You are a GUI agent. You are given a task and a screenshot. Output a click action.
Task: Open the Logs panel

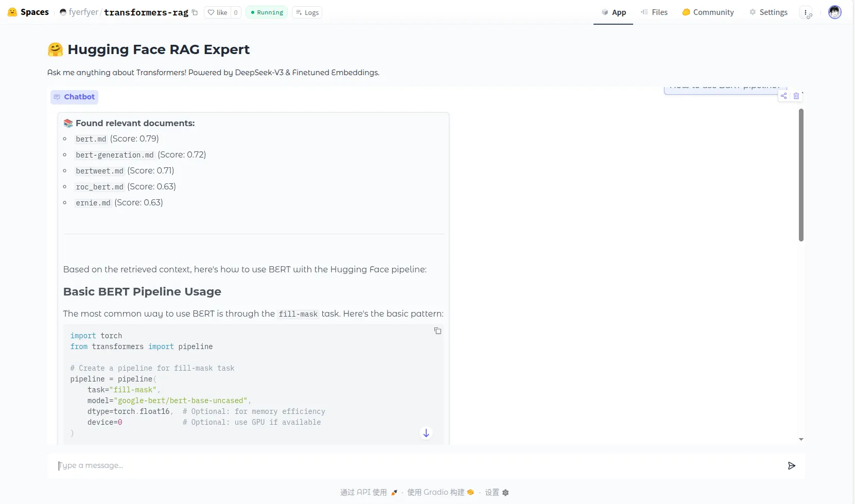[x=307, y=12]
